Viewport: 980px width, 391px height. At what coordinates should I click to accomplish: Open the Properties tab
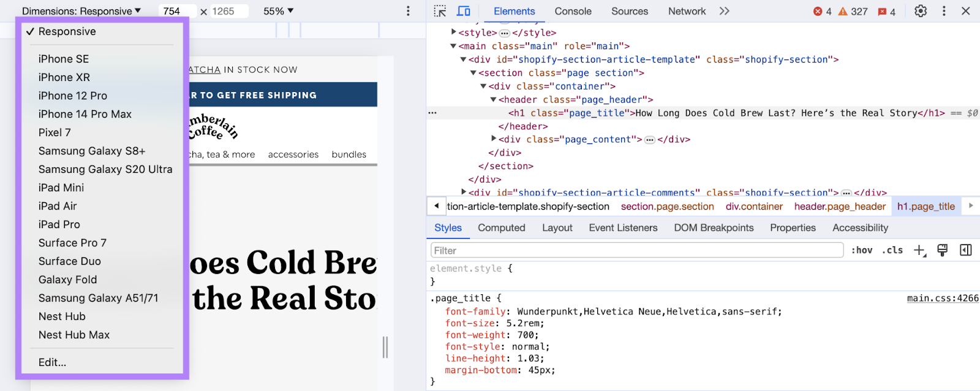point(793,227)
